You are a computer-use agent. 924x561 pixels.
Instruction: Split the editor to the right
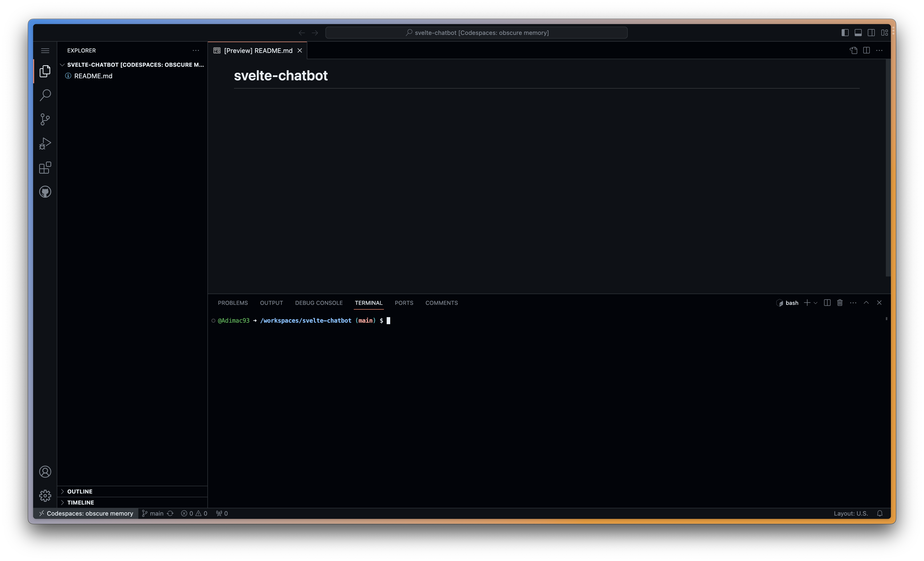pos(866,50)
